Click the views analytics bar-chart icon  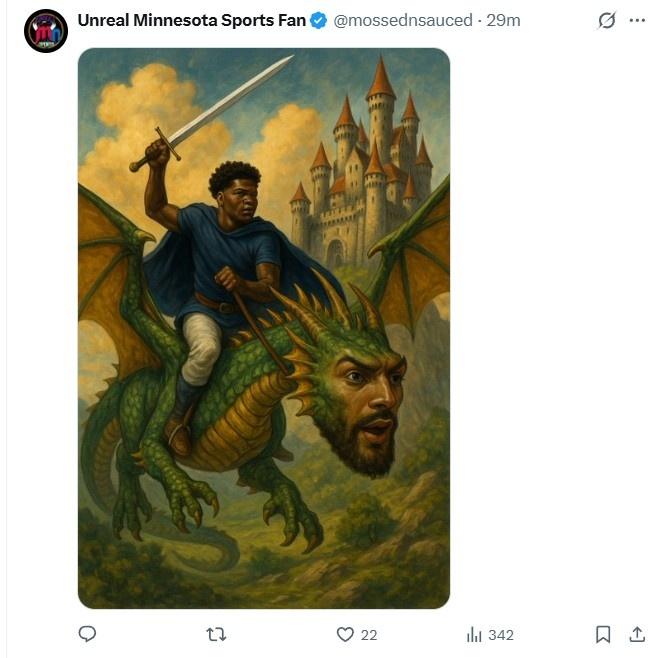point(475,634)
